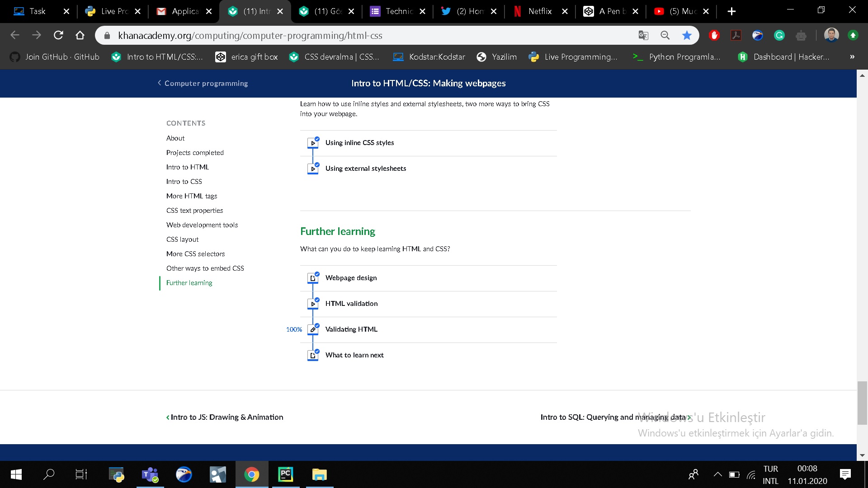Click the bookmark star icon

(687, 35)
